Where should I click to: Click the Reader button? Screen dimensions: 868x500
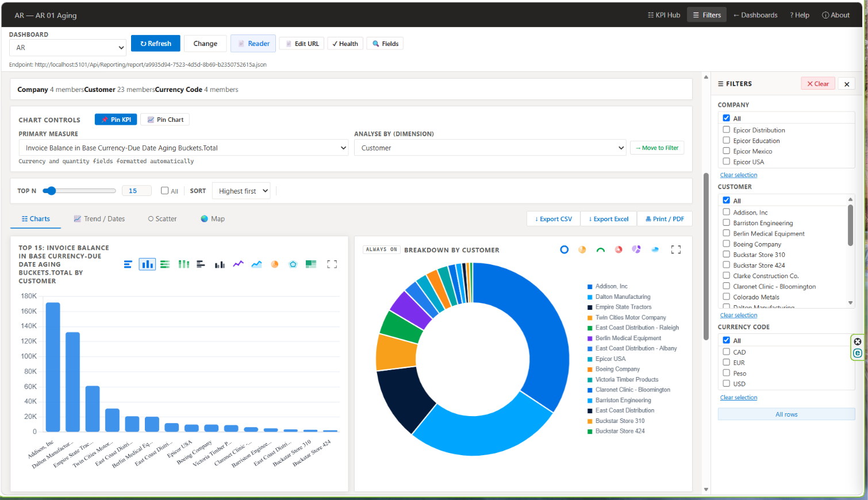pyautogui.click(x=254, y=44)
